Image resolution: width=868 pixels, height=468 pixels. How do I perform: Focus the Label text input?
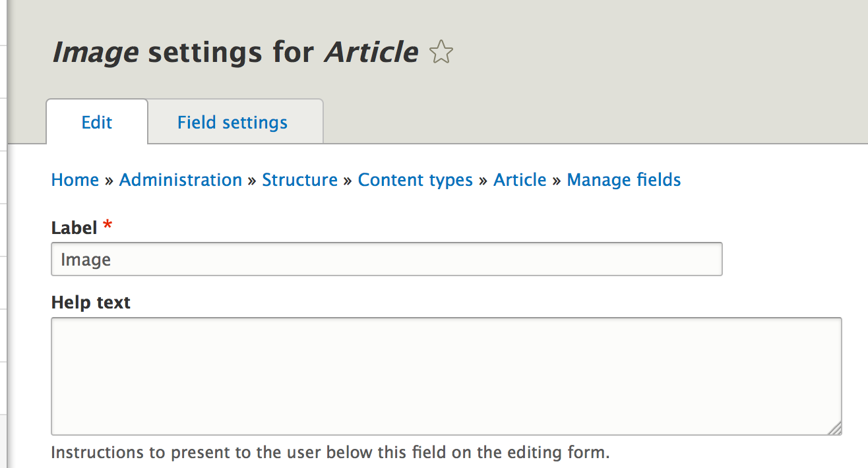(387, 259)
